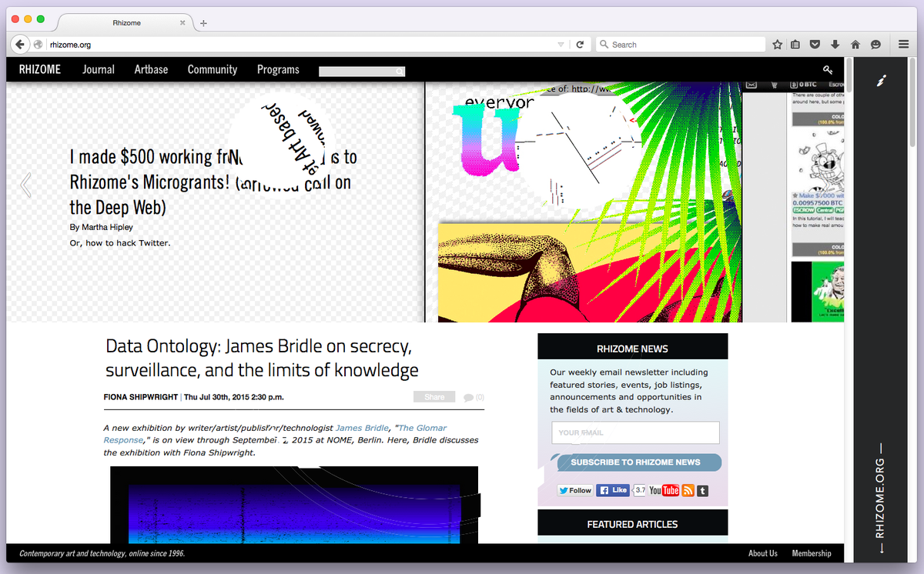Open the bookmarks list icon
Viewport: 924px width, 574px height.
[x=796, y=45]
